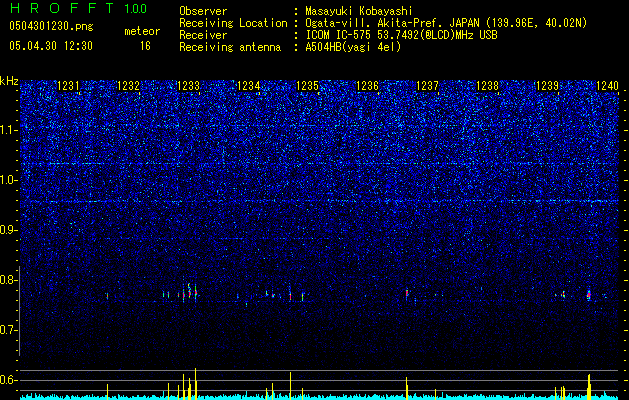629x400 pixels.
Task: Click the Receiving Location label
Action: coord(233,23)
